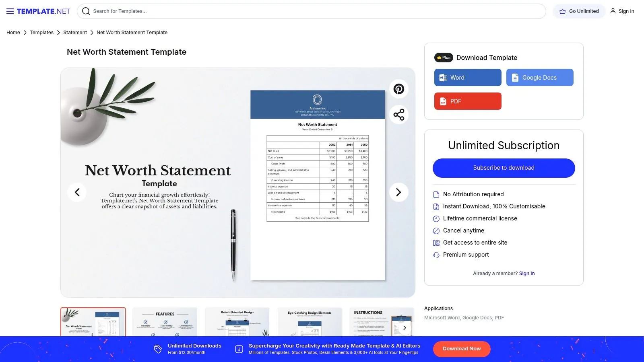Open the share options icon
The width and height of the screenshot is (644, 362).
tap(398, 115)
